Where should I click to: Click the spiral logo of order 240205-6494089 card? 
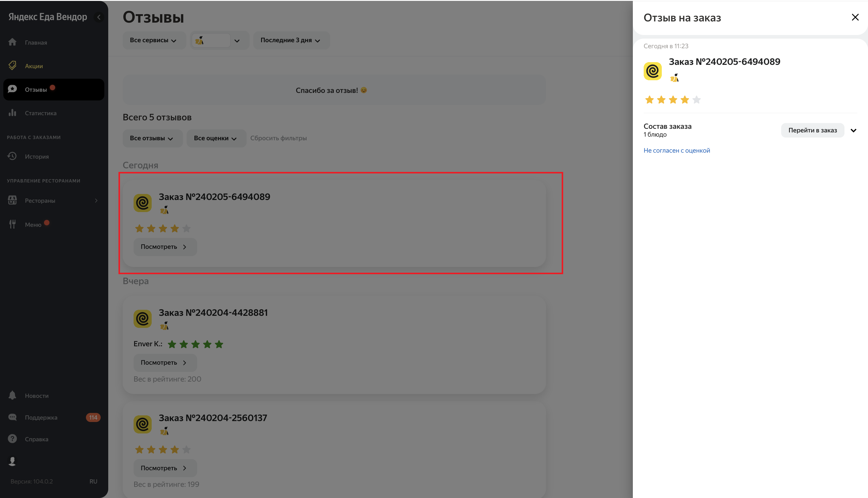click(143, 203)
